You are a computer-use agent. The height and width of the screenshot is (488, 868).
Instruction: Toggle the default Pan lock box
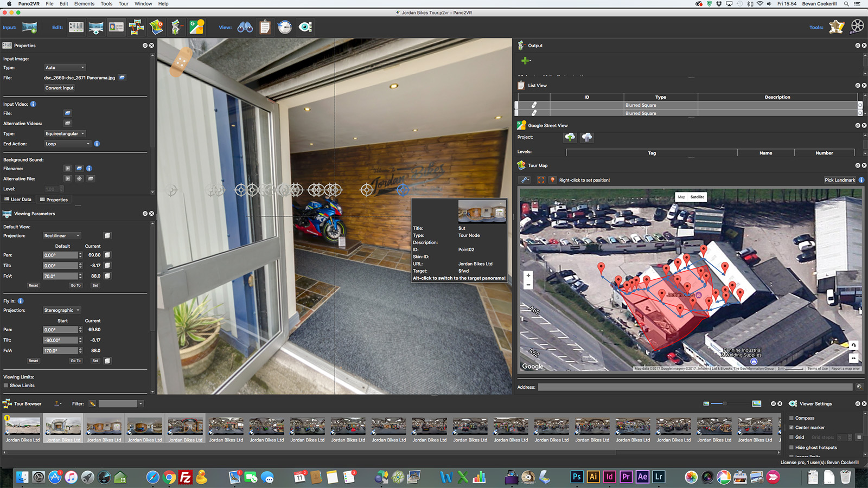coord(107,255)
